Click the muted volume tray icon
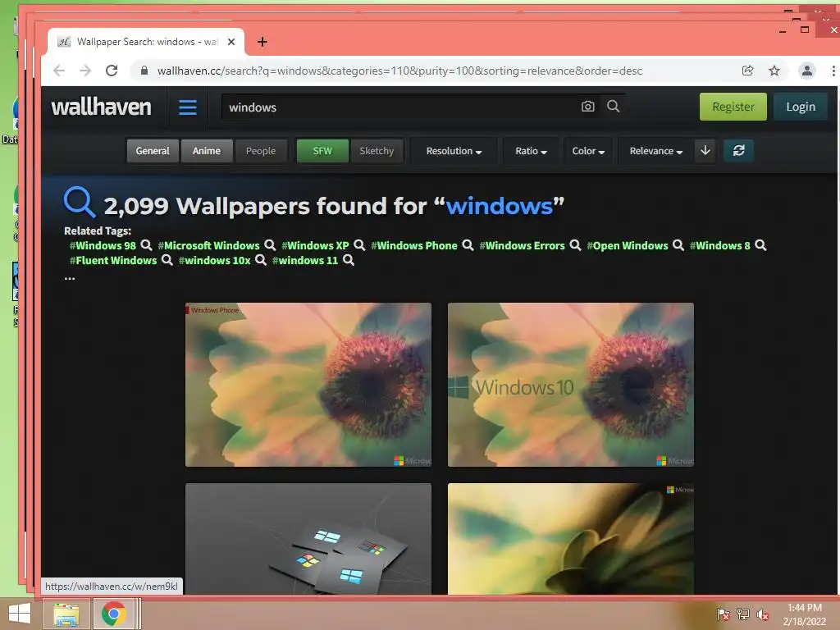Viewport: 840px width, 630px height. click(763, 614)
